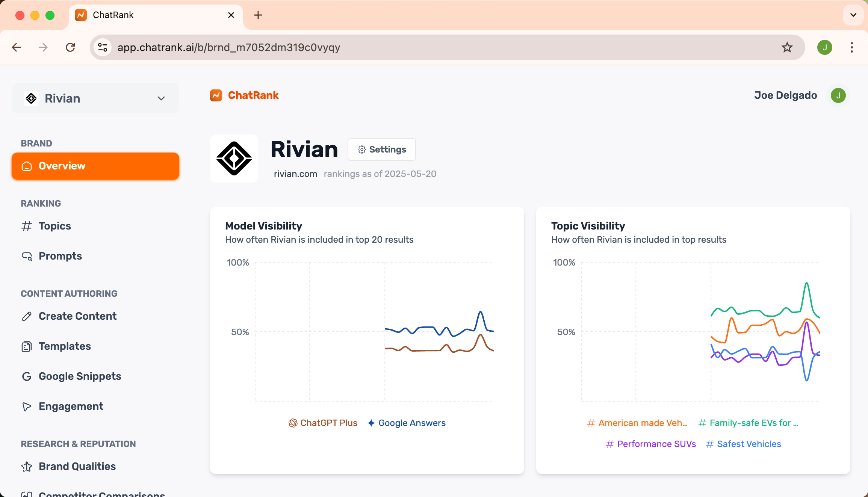Click the Model Visibility heading

pyautogui.click(x=263, y=226)
